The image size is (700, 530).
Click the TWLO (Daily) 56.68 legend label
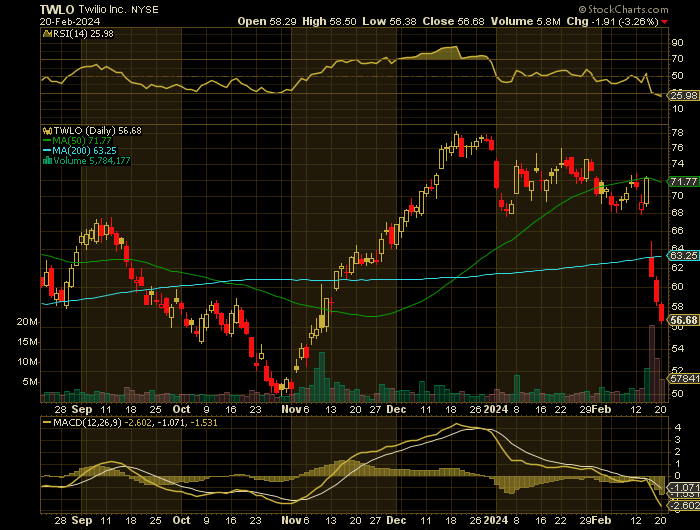tap(97, 131)
